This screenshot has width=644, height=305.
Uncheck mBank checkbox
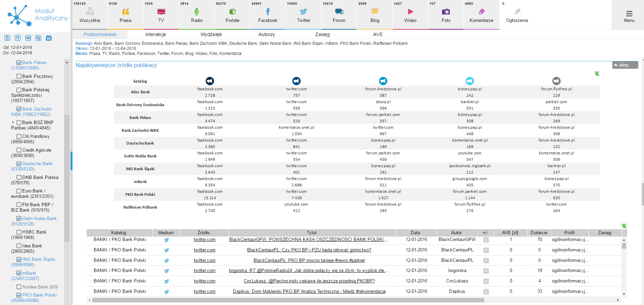[19, 273]
